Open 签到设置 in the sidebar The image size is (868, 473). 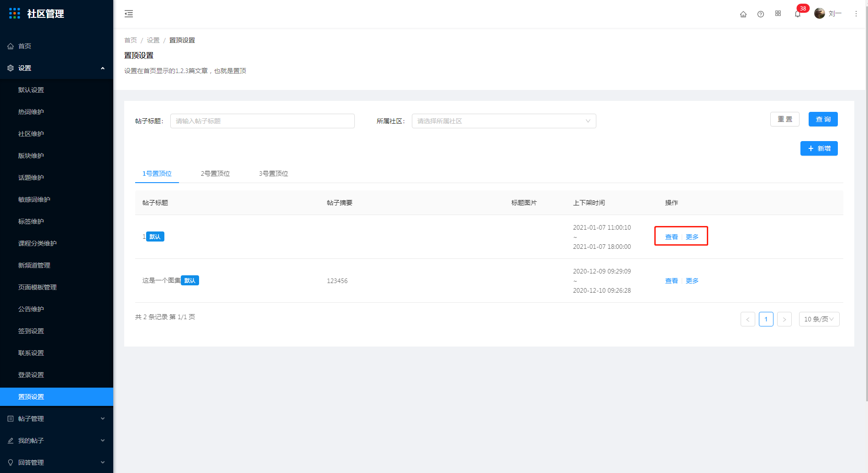click(x=31, y=331)
